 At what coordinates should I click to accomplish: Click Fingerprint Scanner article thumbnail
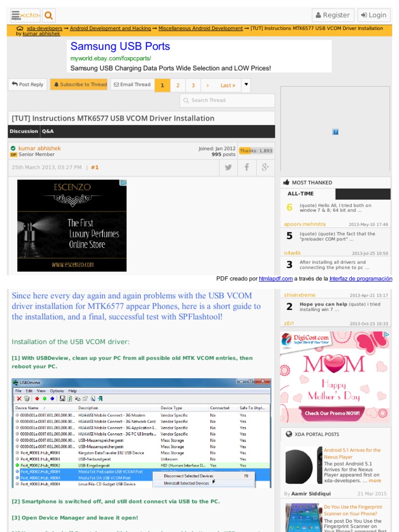click(x=303, y=517)
